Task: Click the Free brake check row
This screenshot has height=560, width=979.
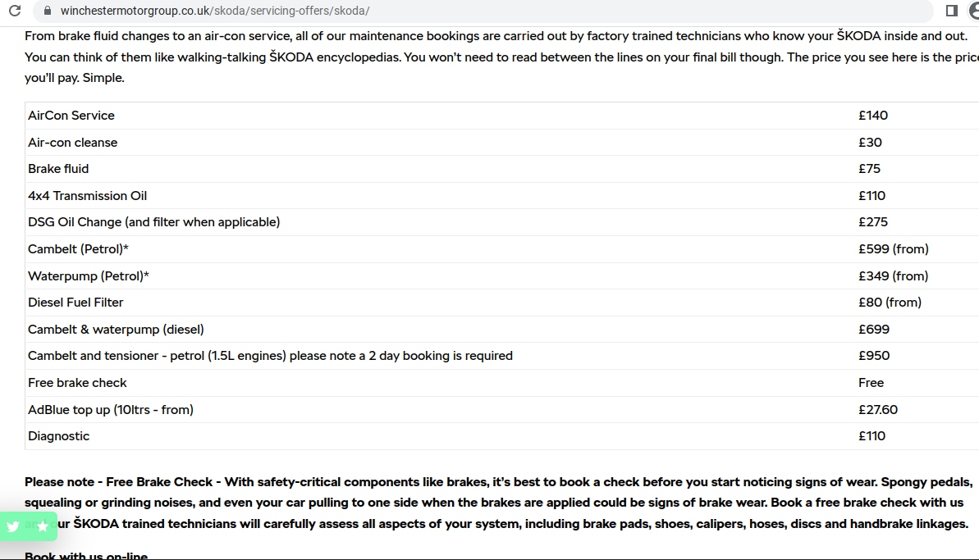Action: pos(77,383)
